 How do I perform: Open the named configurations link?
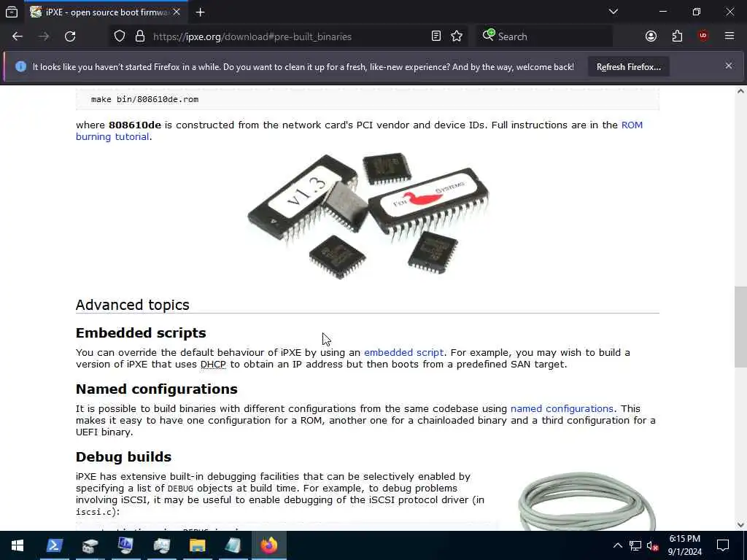[x=562, y=409]
